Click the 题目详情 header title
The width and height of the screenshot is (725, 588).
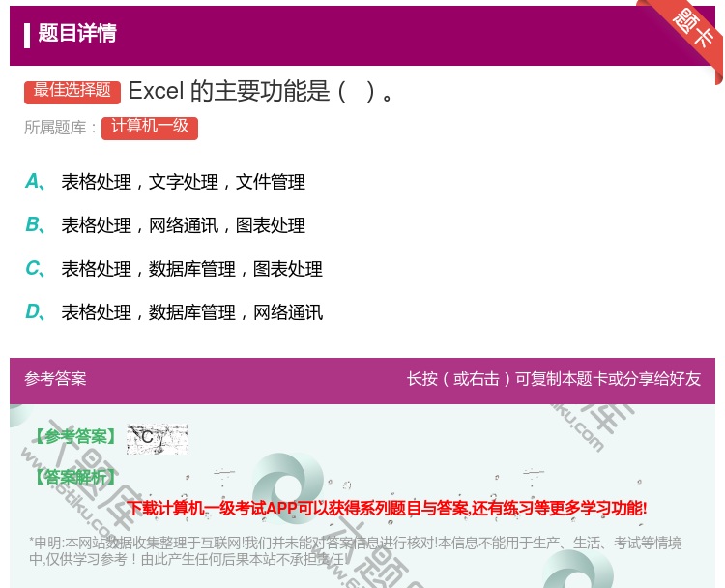(77, 33)
